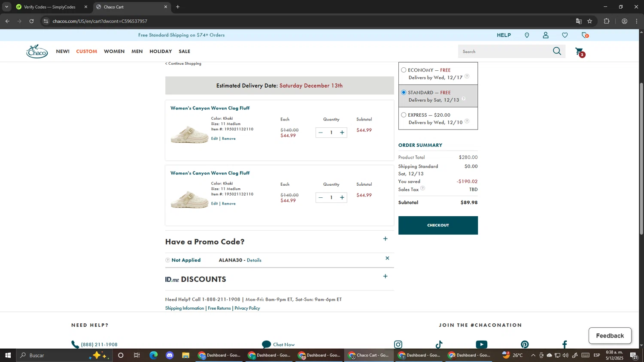This screenshot has width=644, height=362.
Task: Select Express $20.00 shipping option
Action: point(404,115)
